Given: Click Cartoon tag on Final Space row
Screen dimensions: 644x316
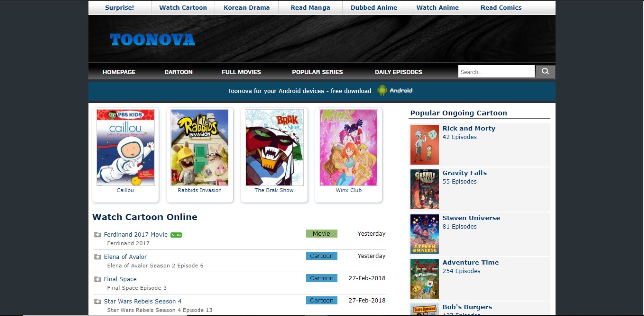Looking at the screenshot, I should pyautogui.click(x=321, y=278).
